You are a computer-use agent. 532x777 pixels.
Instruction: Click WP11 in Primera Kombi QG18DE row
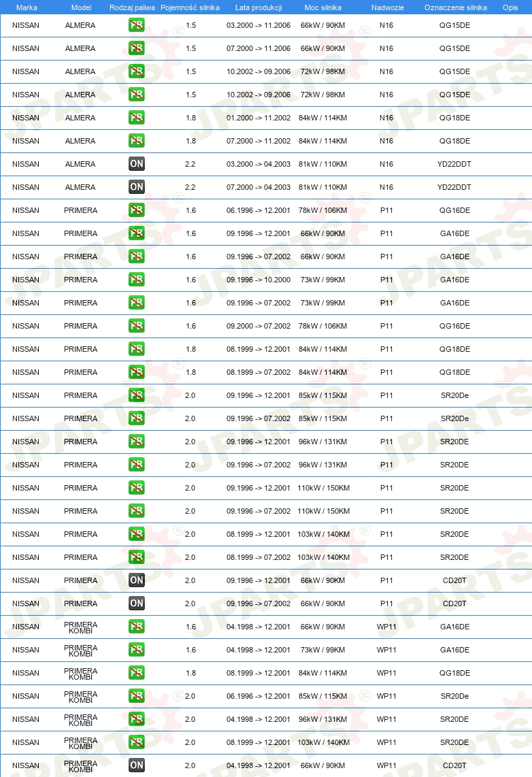386,673
